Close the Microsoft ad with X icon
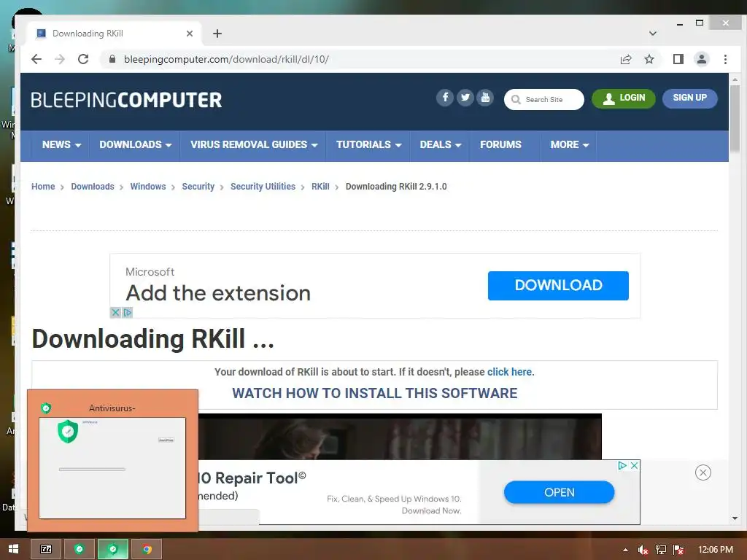The image size is (747, 560). 115,312
